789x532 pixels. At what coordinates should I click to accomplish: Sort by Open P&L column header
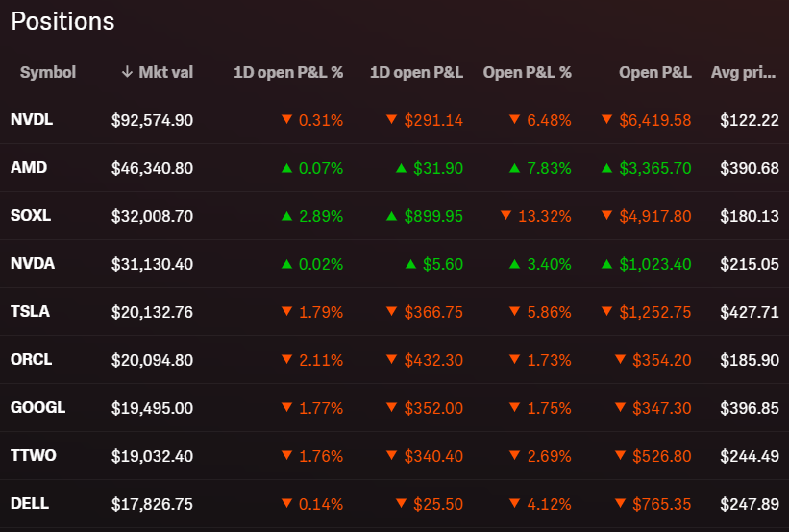(x=654, y=72)
